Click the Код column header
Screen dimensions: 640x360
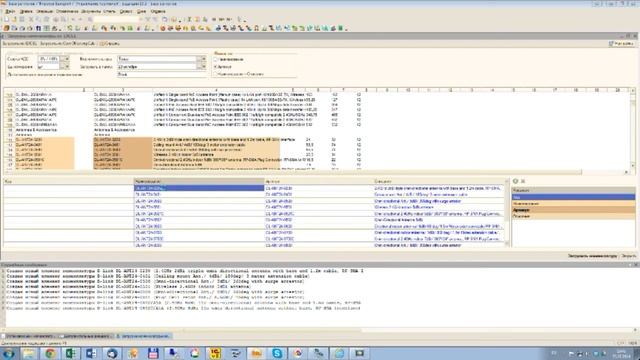pyautogui.click(x=69, y=181)
